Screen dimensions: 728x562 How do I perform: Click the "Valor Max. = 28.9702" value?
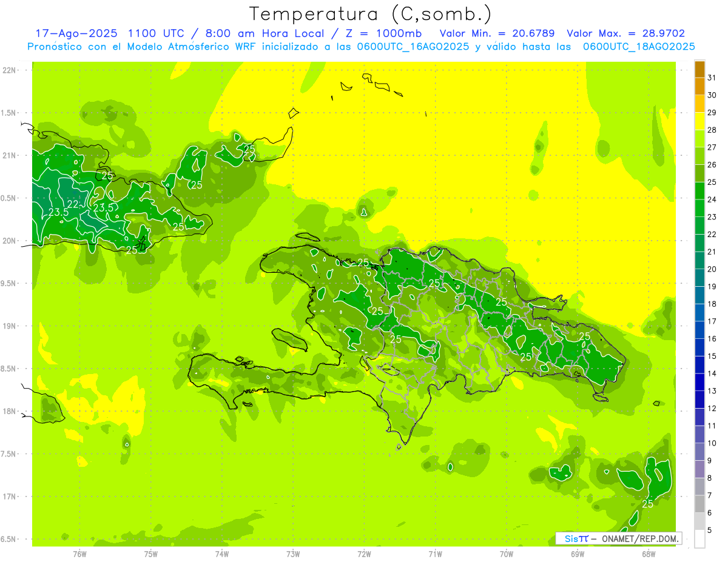[625, 33]
